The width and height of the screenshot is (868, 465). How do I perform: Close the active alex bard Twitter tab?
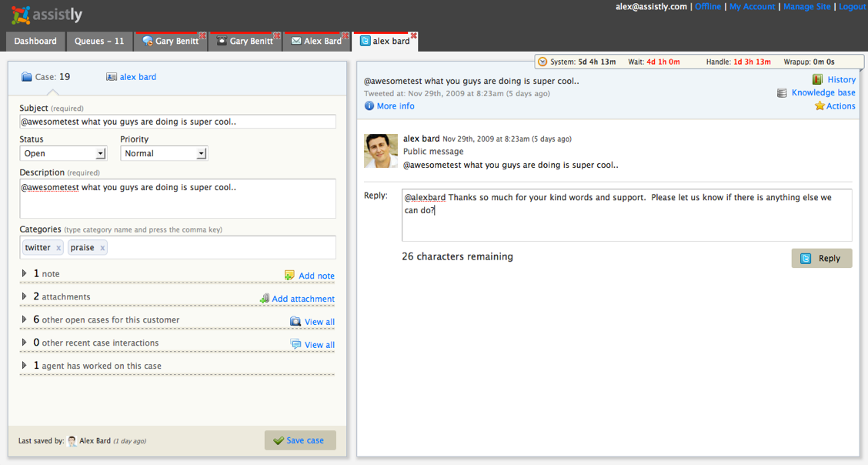click(x=413, y=35)
